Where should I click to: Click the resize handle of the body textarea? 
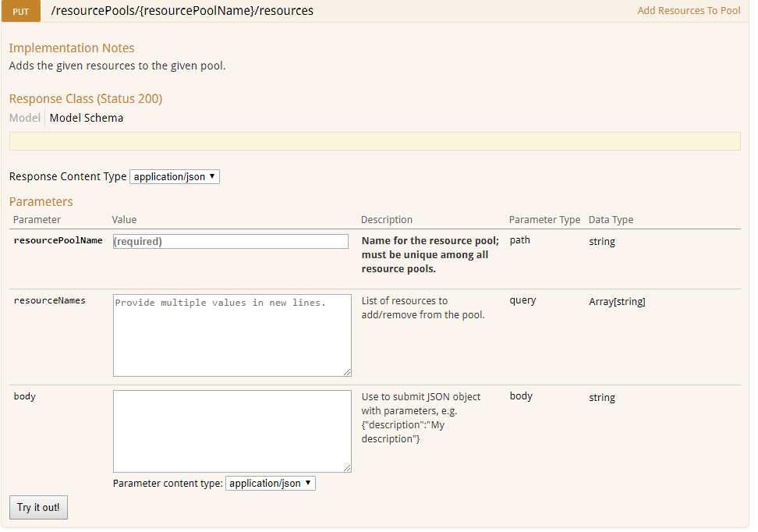pyautogui.click(x=346, y=468)
